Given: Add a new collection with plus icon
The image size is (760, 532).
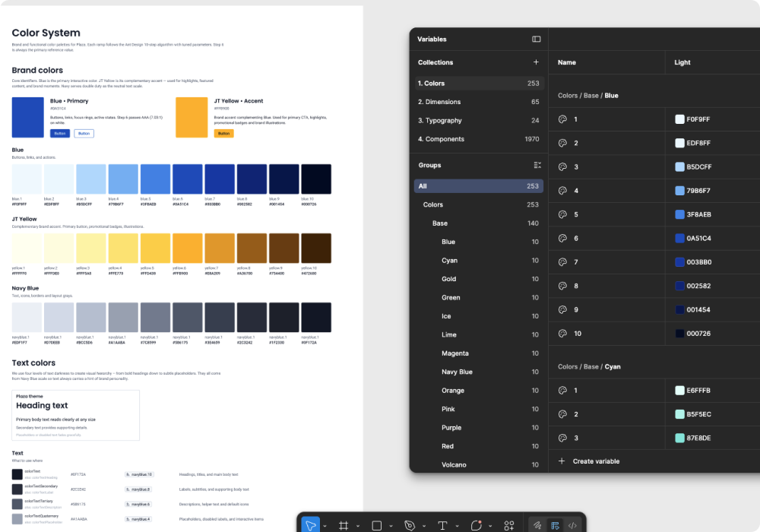Looking at the screenshot, I should 536,62.
